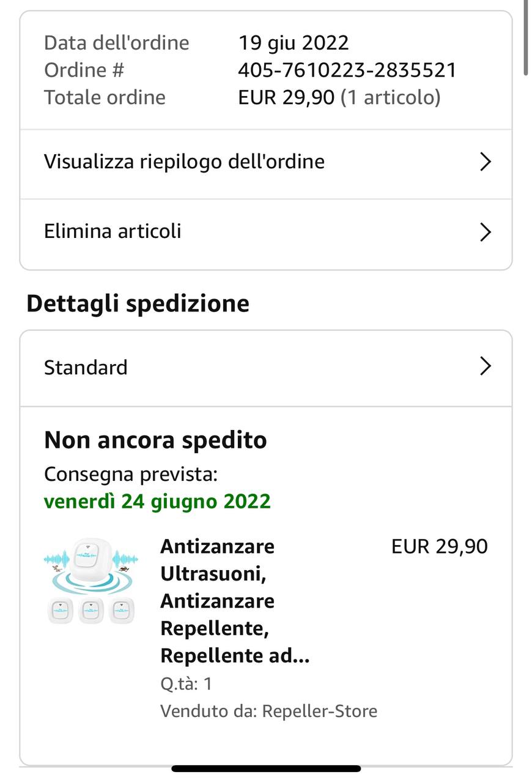Tap chevron next to Visualizza riepilogo dell'ordine
The height and width of the screenshot is (783, 532).
click(486, 162)
